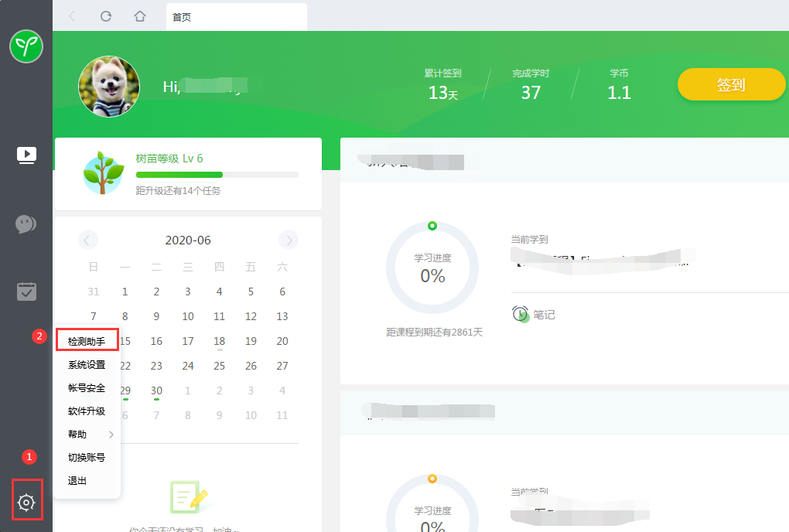Image resolution: width=789 pixels, height=532 pixels.
Task: Open the video courses sidebar icon
Action: coord(26,155)
